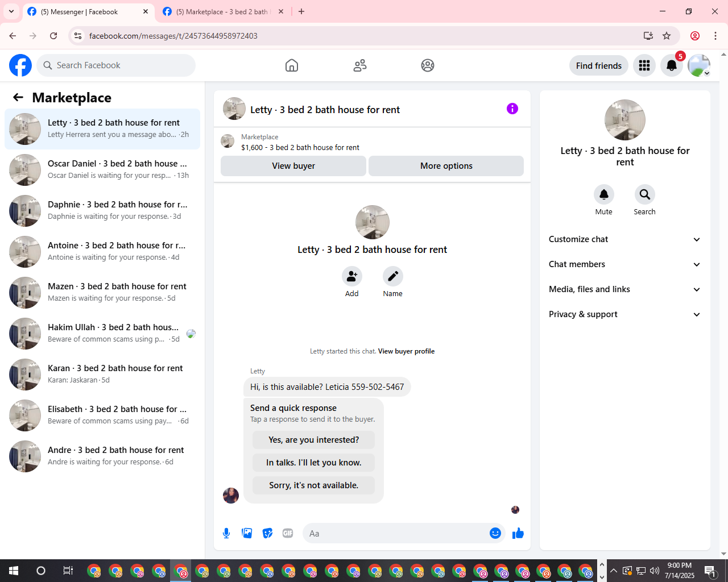Switch to Messenger | Facebook browser tab

[88, 11]
